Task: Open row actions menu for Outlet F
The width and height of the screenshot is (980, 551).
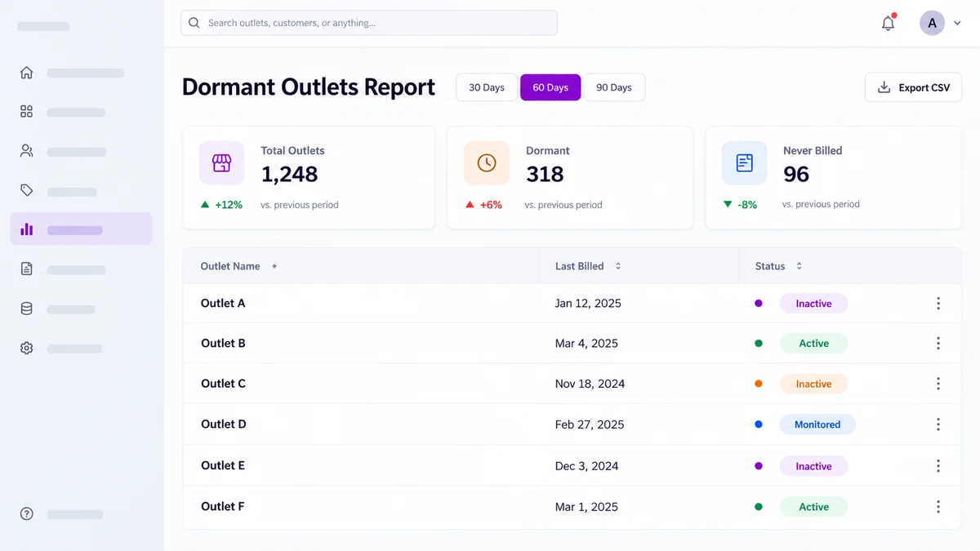Action: coord(938,507)
